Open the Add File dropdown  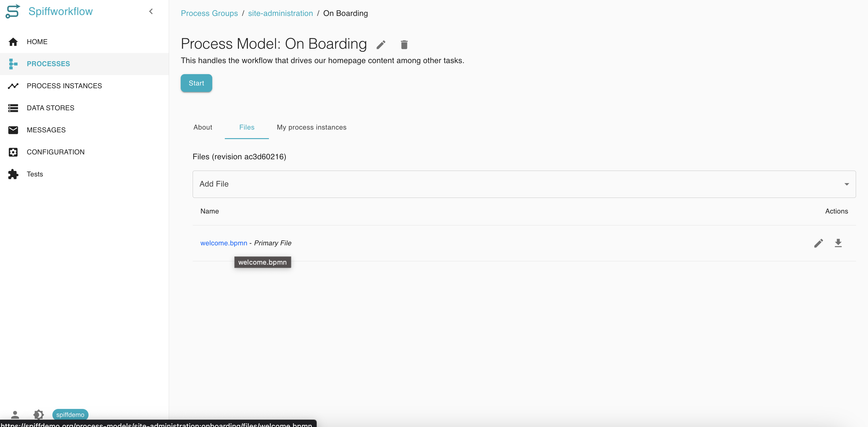(x=524, y=184)
